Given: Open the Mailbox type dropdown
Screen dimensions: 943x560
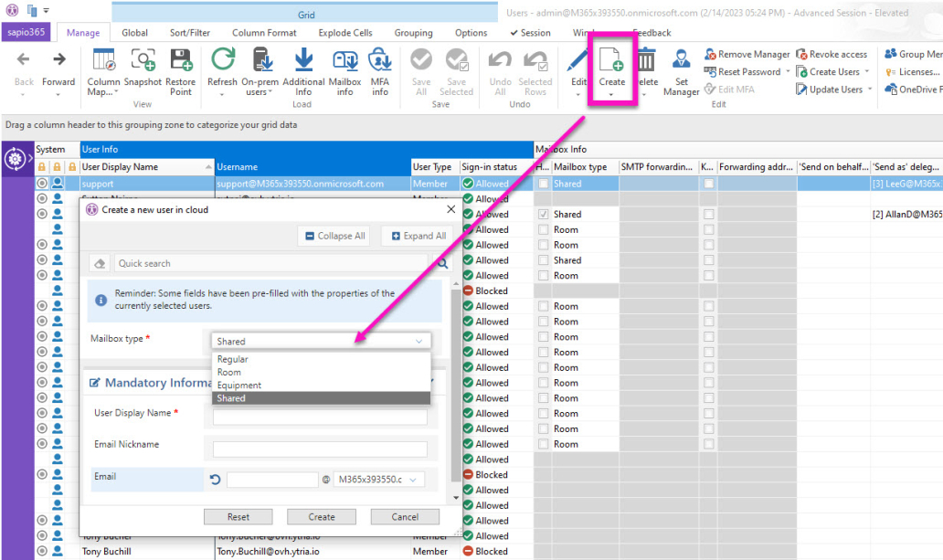Looking at the screenshot, I should 321,341.
